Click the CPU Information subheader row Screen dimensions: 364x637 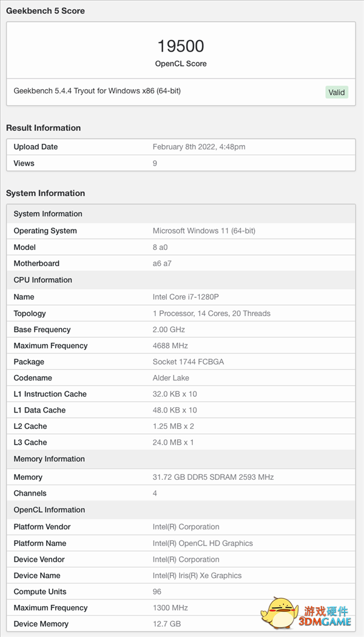pos(181,280)
